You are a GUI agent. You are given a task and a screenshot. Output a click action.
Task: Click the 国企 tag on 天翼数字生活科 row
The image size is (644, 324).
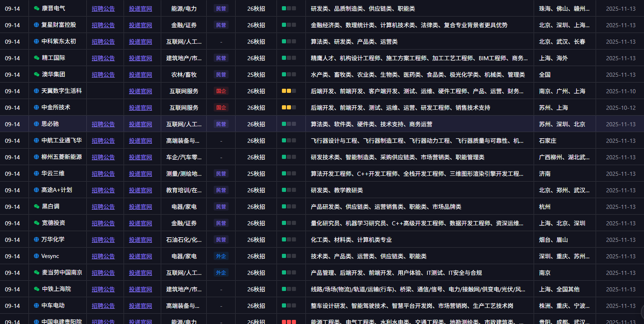click(221, 91)
